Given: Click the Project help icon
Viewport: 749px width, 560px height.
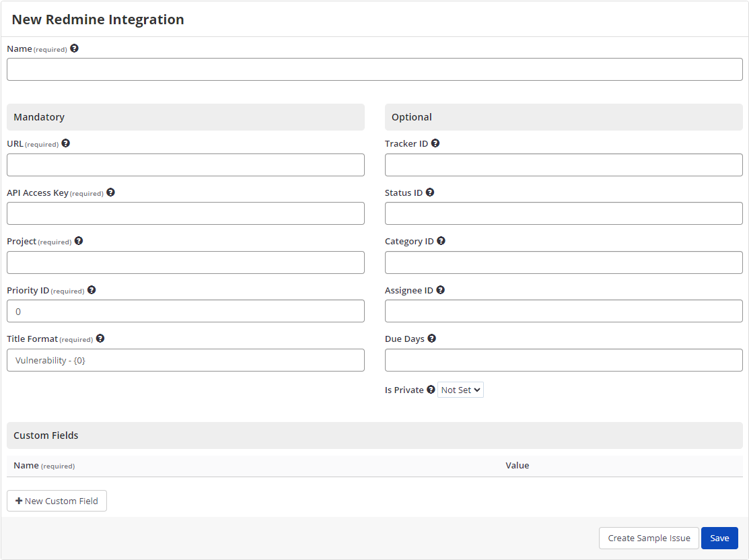Looking at the screenshot, I should 79,240.
